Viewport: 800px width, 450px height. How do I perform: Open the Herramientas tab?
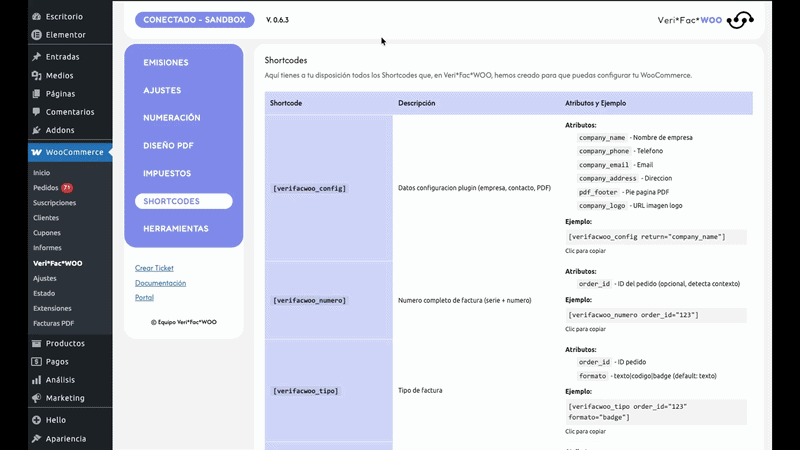[176, 229]
